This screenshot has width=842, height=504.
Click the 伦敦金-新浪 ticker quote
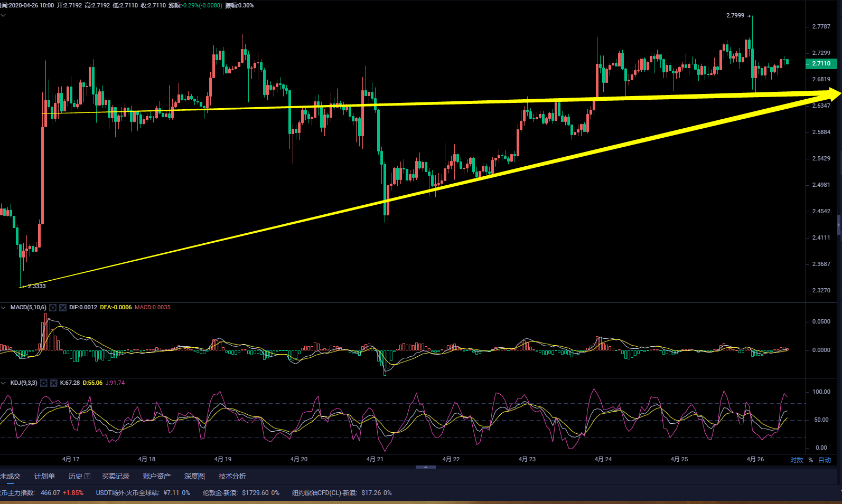point(241,492)
